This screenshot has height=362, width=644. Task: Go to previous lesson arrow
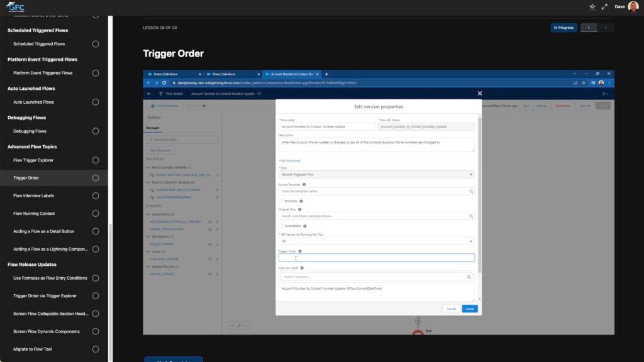coord(589,28)
